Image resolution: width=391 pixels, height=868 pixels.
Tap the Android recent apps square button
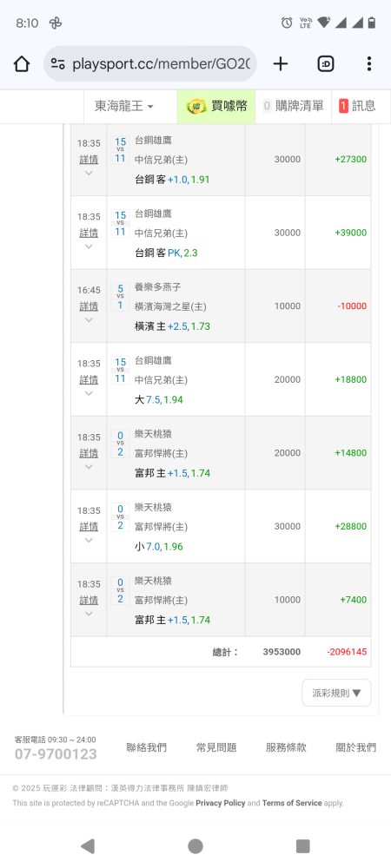(x=303, y=845)
